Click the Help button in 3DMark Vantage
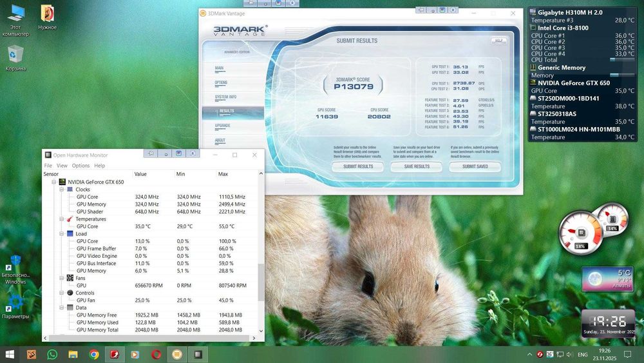 (498, 41)
